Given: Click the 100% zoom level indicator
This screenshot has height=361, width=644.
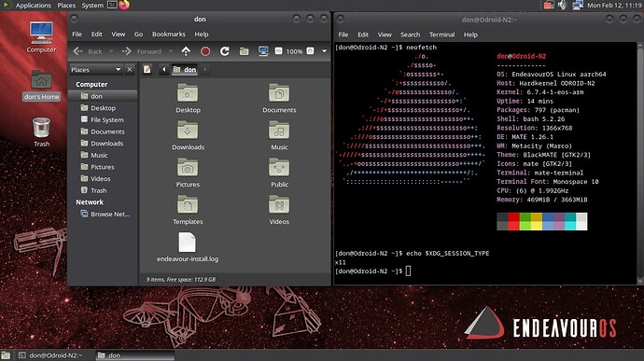Looking at the screenshot, I should [x=294, y=51].
